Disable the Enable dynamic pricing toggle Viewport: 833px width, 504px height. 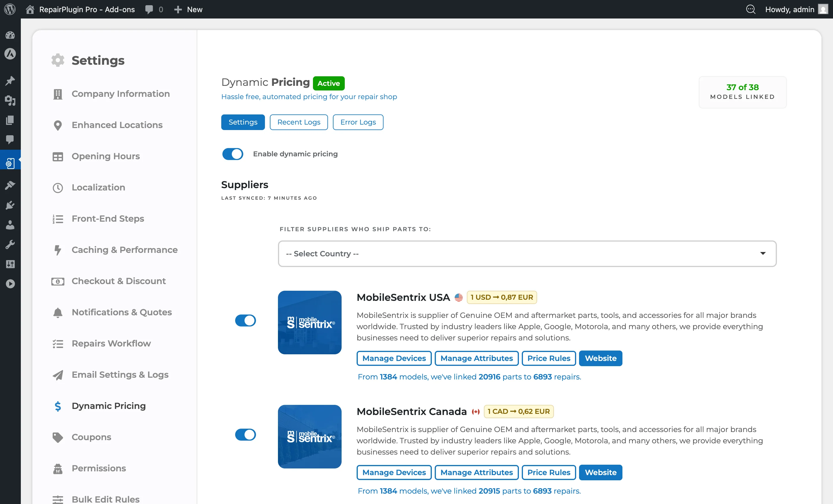coord(233,154)
